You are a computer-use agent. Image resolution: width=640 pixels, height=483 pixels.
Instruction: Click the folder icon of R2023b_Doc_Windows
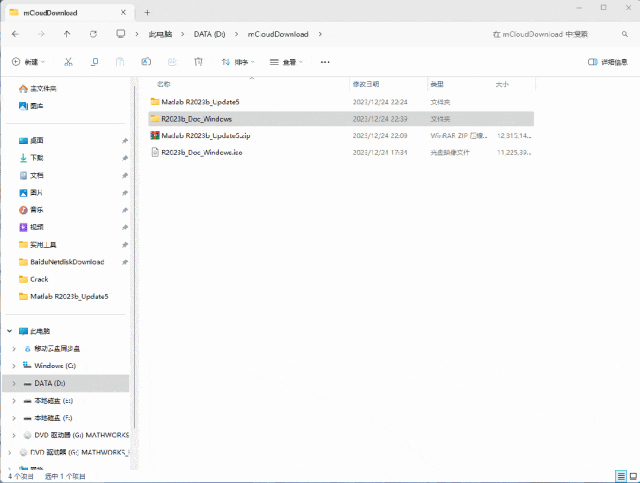(x=155, y=119)
